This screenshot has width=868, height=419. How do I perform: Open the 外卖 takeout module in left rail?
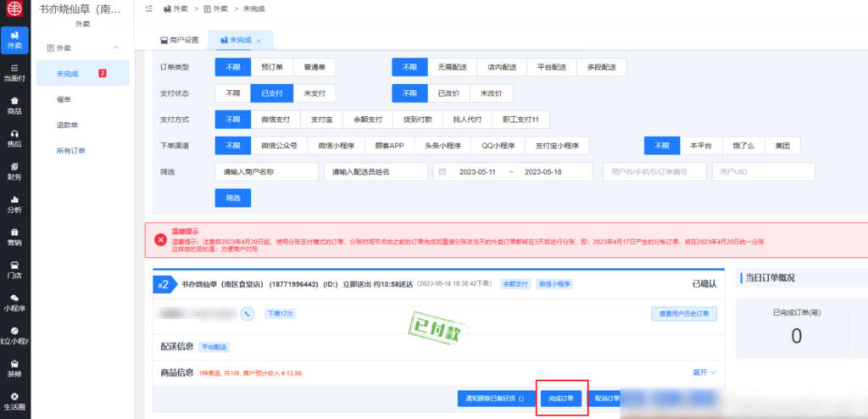tap(15, 40)
